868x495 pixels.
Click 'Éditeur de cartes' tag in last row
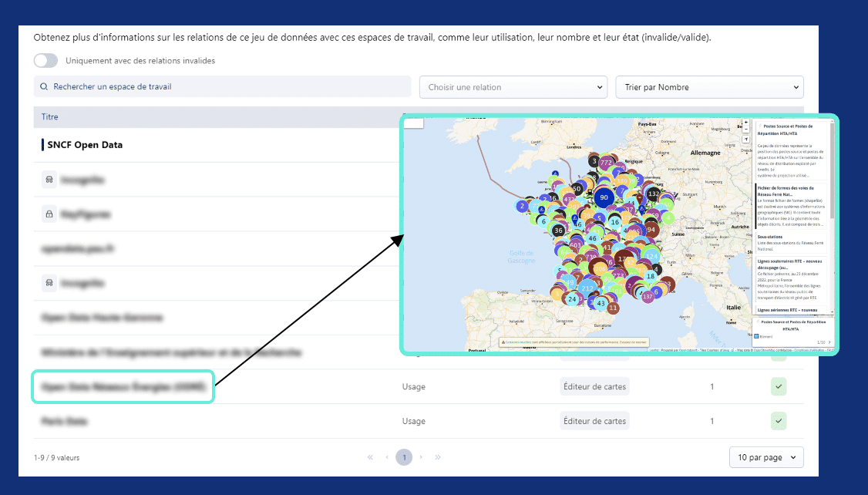(x=594, y=421)
